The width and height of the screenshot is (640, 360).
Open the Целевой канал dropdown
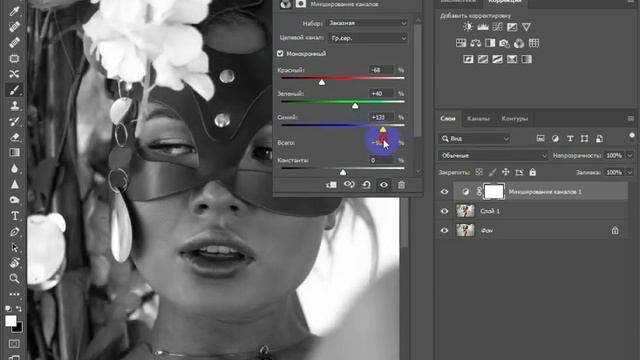pos(368,38)
